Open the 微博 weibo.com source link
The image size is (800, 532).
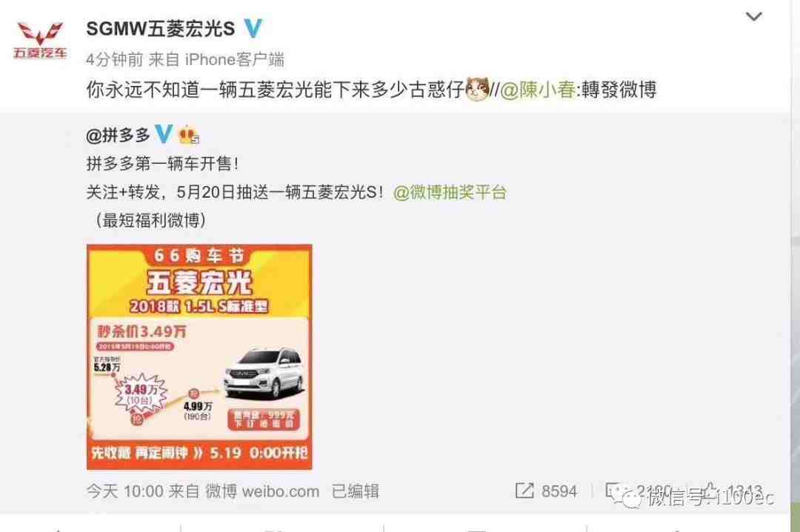pyautogui.click(x=262, y=491)
